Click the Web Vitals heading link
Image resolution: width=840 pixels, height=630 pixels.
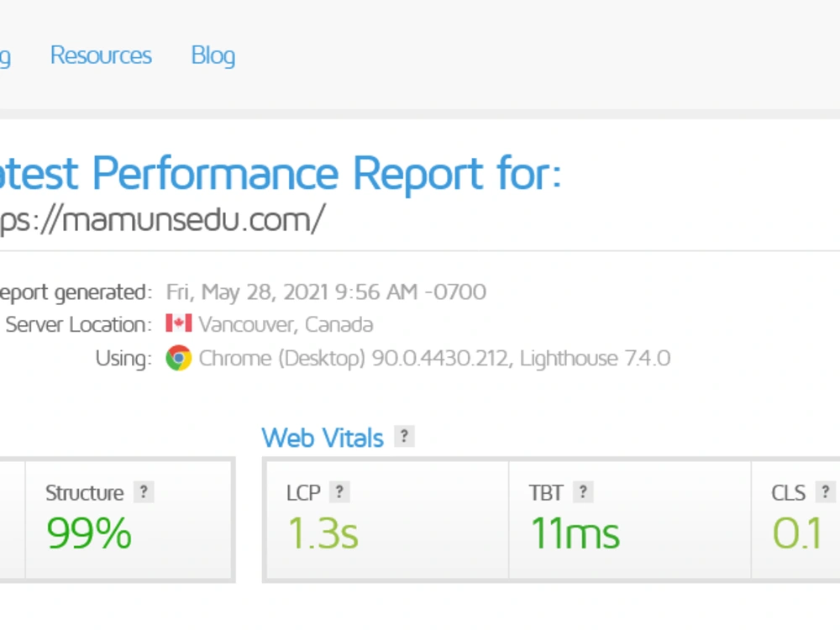(x=323, y=438)
